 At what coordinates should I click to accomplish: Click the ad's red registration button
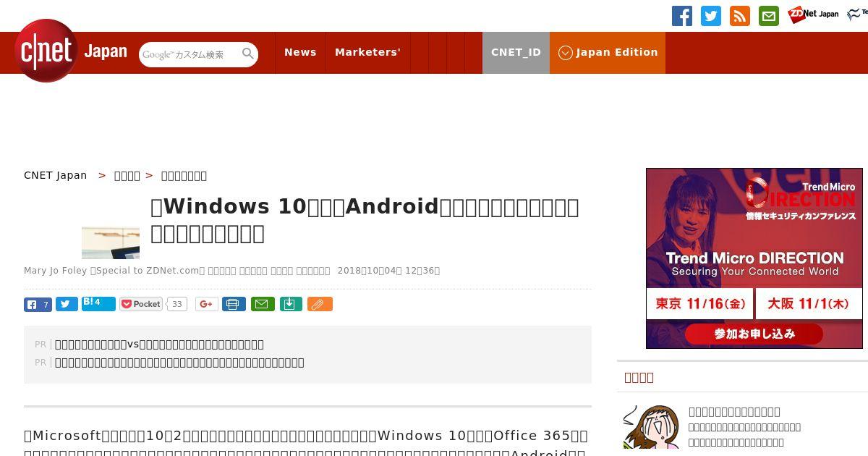[754, 334]
